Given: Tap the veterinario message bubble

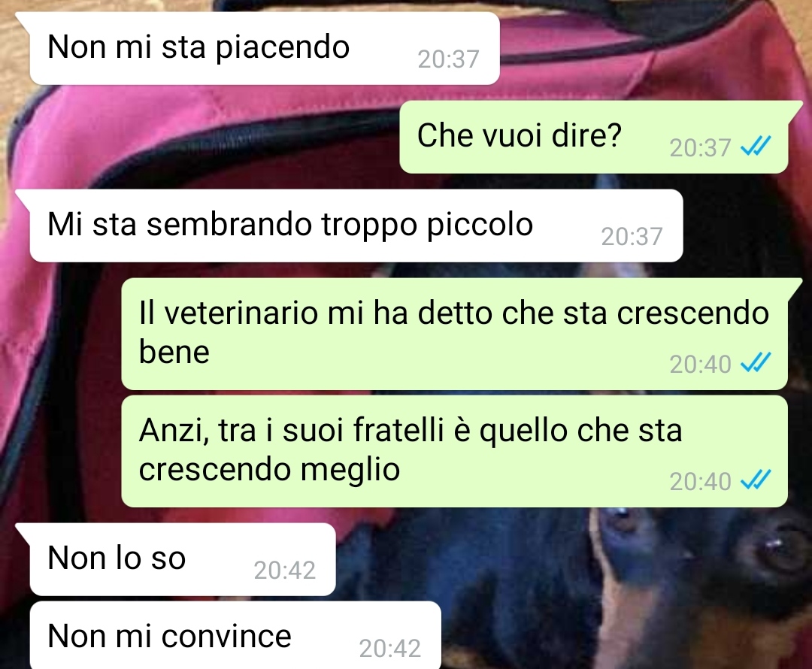Looking at the screenshot, I should coord(454,334).
